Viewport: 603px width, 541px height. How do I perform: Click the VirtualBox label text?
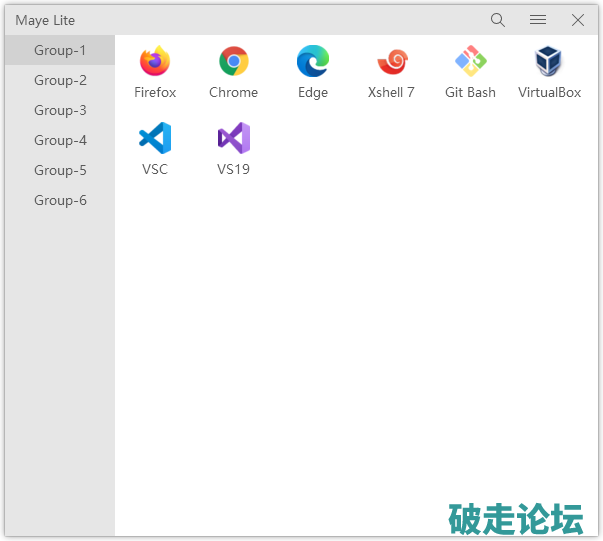(549, 93)
